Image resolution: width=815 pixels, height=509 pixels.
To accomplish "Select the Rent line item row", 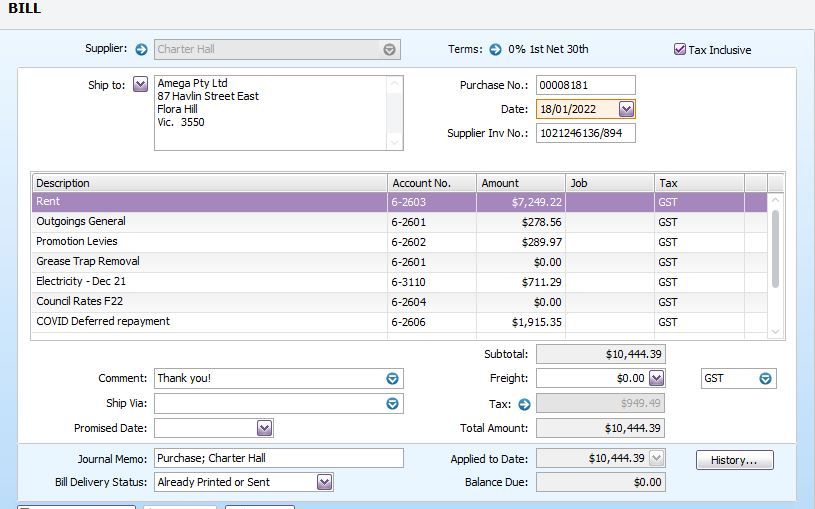I will 210,202.
